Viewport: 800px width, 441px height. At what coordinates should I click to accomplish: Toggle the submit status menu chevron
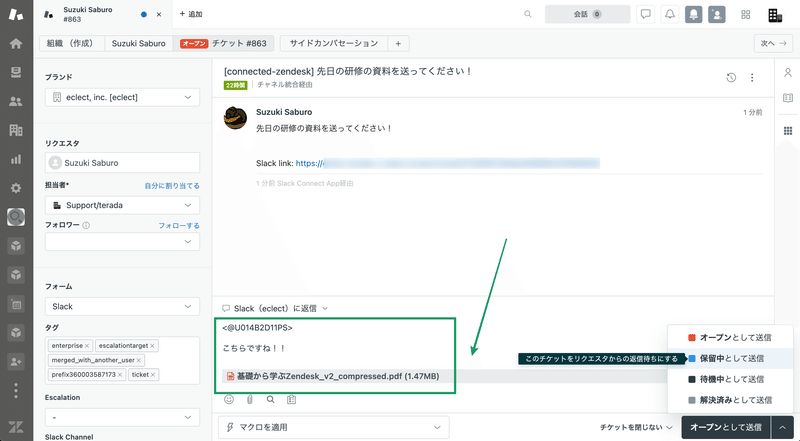(782, 427)
